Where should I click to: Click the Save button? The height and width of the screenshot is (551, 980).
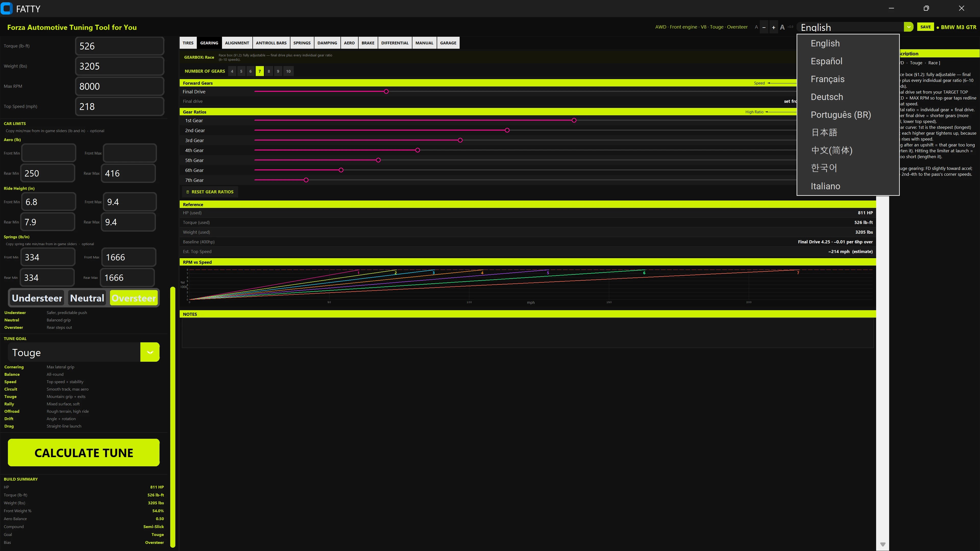click(x=926, y=27)
